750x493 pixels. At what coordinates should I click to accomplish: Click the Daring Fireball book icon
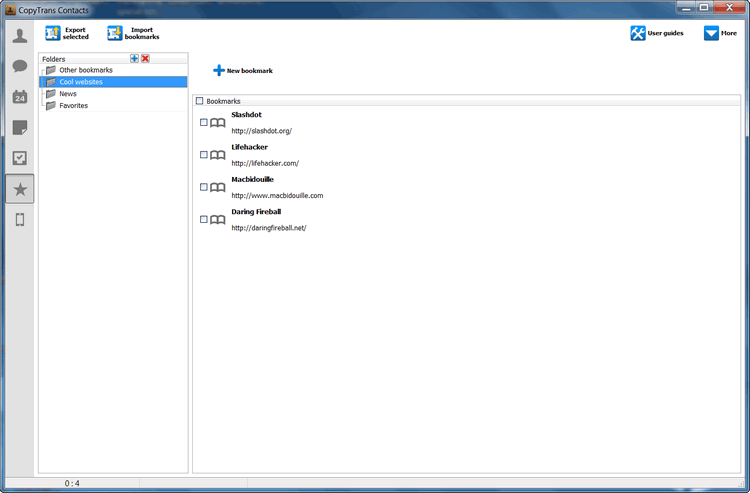point(218,219)
